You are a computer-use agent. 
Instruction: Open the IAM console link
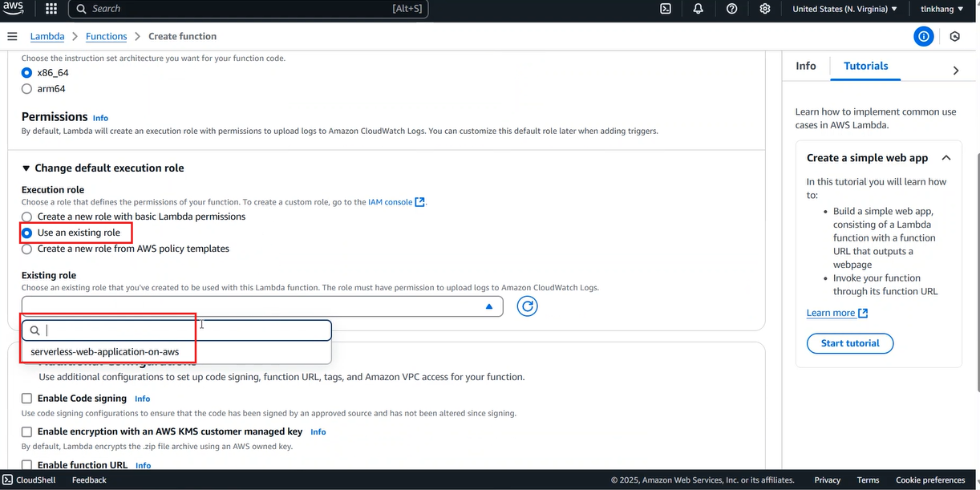pyautogui.click(x=390, y=202)
